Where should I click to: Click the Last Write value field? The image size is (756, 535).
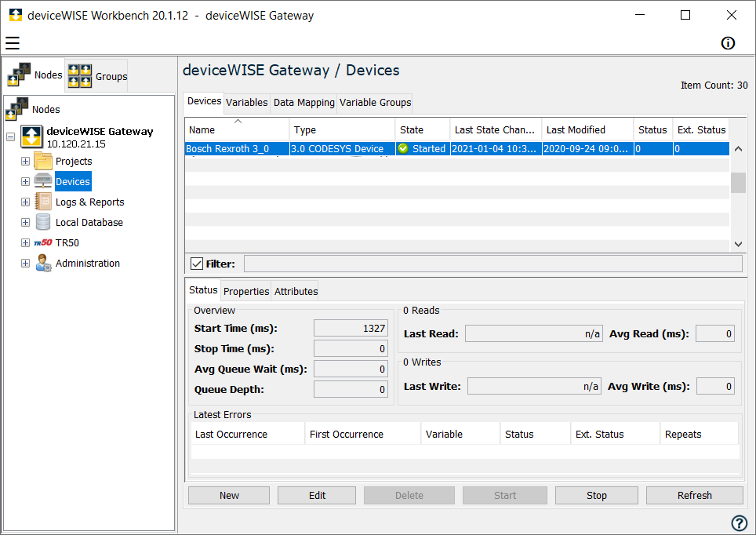534,386
